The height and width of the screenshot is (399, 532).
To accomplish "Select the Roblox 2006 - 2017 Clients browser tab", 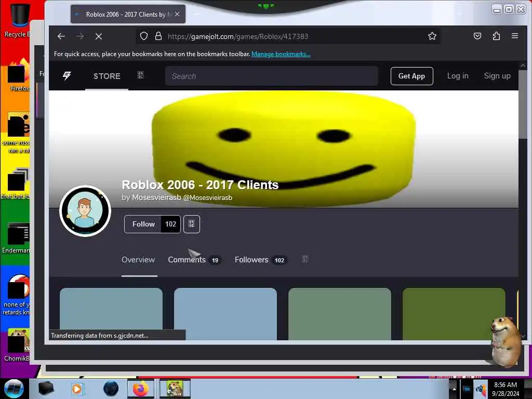I will coord(128,14).
